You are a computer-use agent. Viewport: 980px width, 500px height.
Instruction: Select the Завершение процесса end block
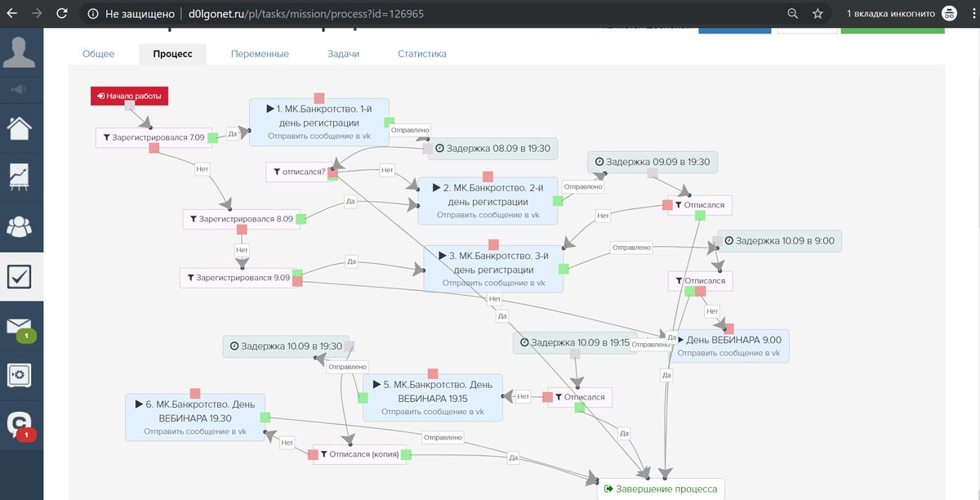661,489
